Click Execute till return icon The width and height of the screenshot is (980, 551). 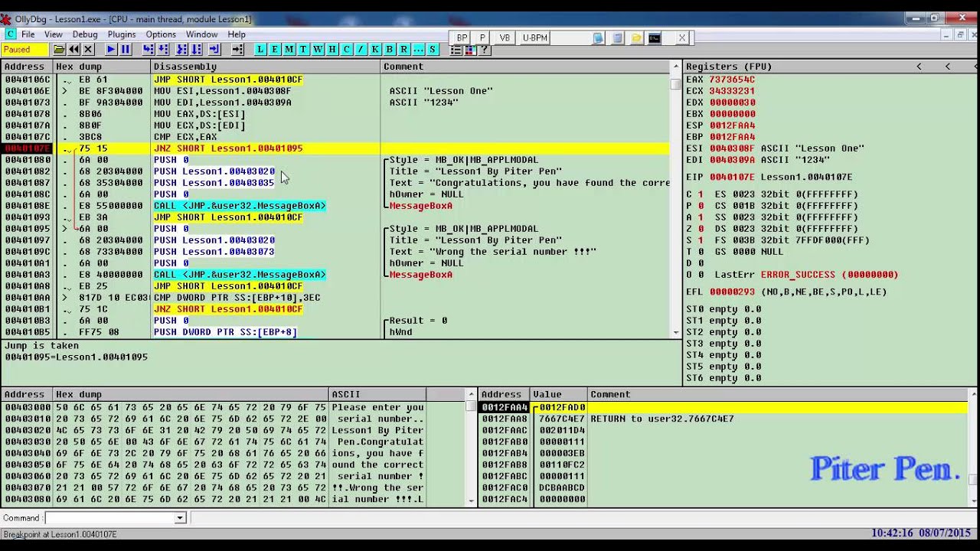[214, 49]
